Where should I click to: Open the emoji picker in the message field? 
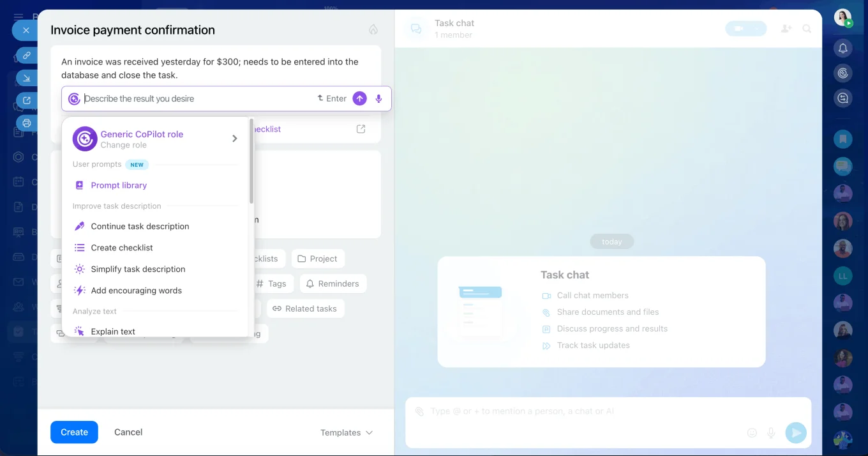click(x=752, y=432)
